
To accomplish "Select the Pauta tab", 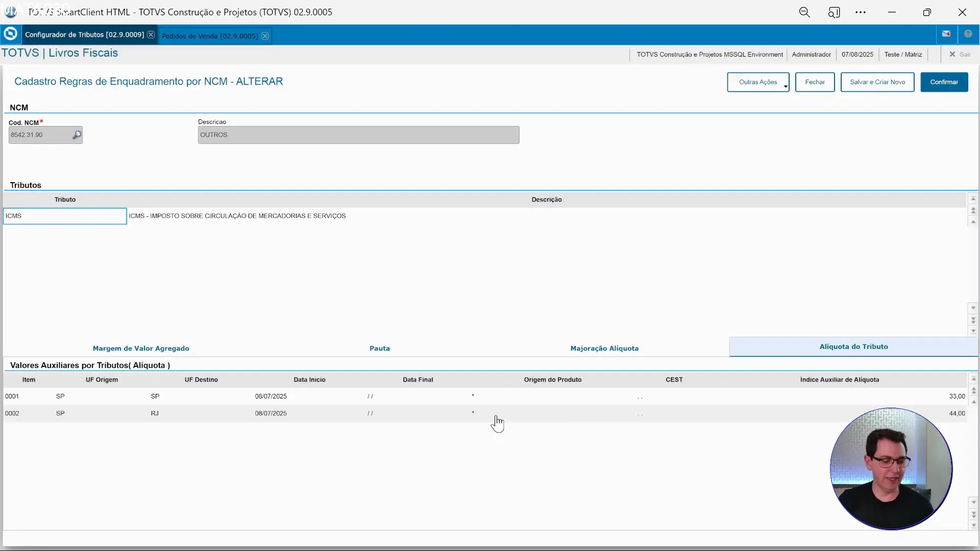I will tap(380, 348).
